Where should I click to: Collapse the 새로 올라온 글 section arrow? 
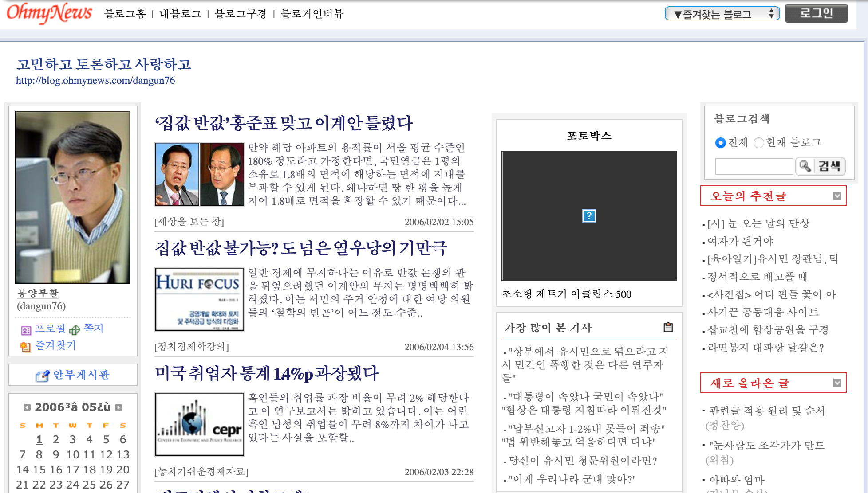click(x=837, y=383)
